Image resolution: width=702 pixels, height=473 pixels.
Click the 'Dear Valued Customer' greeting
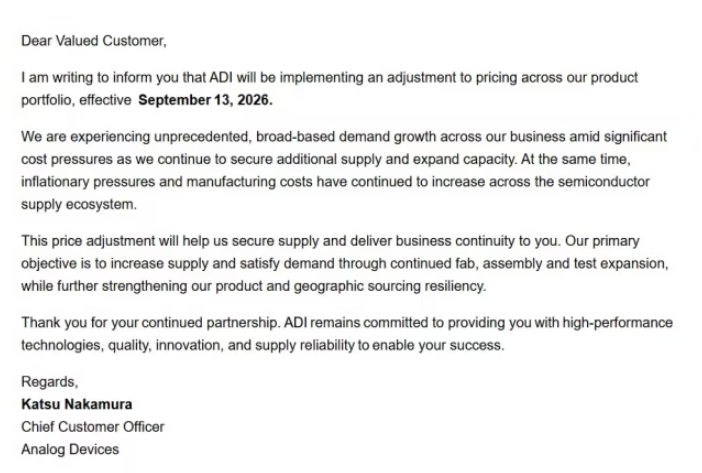pos(94,41)
